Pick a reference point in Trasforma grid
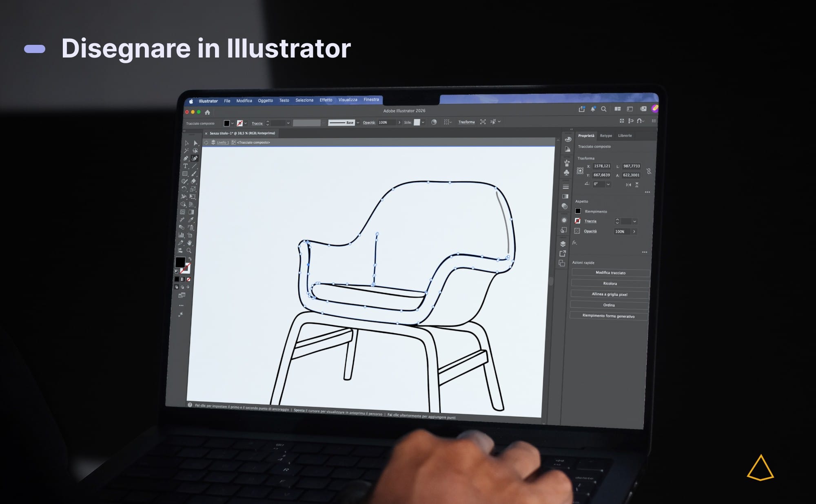Viewport: 816px width, 504px height. [x=580, y=171]
